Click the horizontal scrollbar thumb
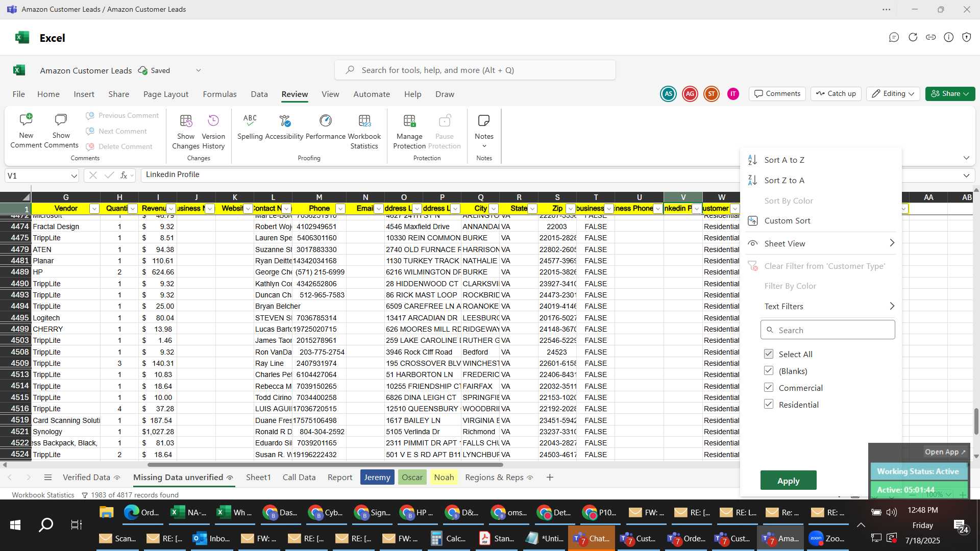 point(325,465)
